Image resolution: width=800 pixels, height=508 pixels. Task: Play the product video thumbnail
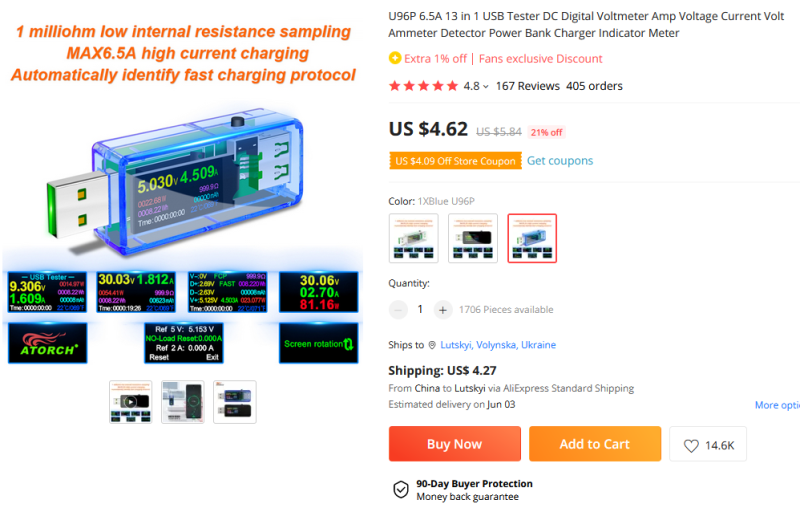(131, 401)
